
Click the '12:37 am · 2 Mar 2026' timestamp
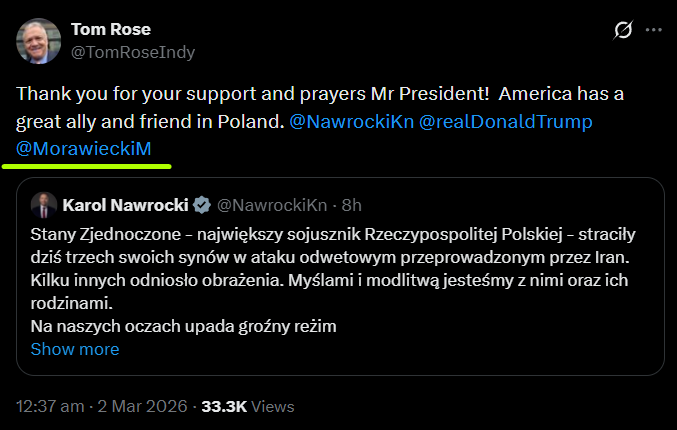[103, 406]
